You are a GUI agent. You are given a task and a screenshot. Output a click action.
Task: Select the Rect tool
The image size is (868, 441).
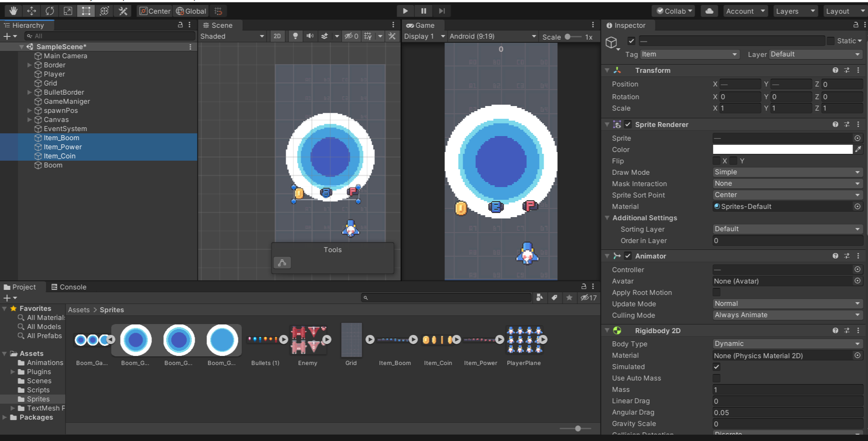[x=86, y=11]
